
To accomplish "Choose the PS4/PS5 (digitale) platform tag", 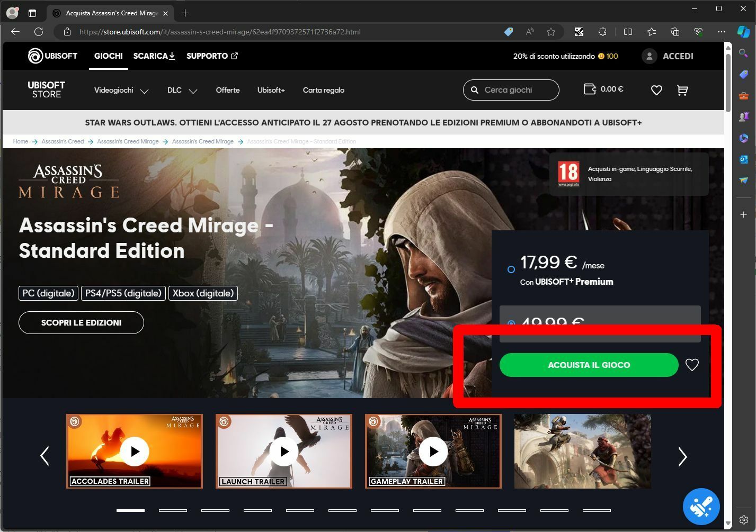I will point(123,293).
